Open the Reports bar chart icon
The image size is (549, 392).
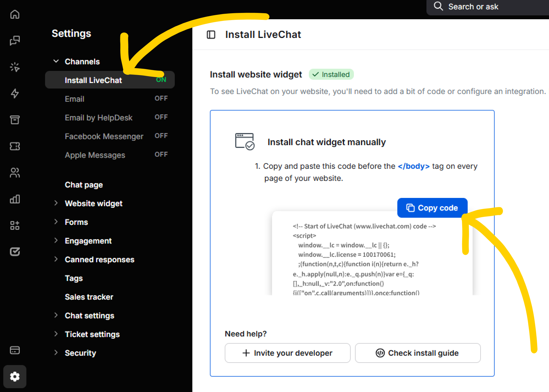tap(15, 199)
